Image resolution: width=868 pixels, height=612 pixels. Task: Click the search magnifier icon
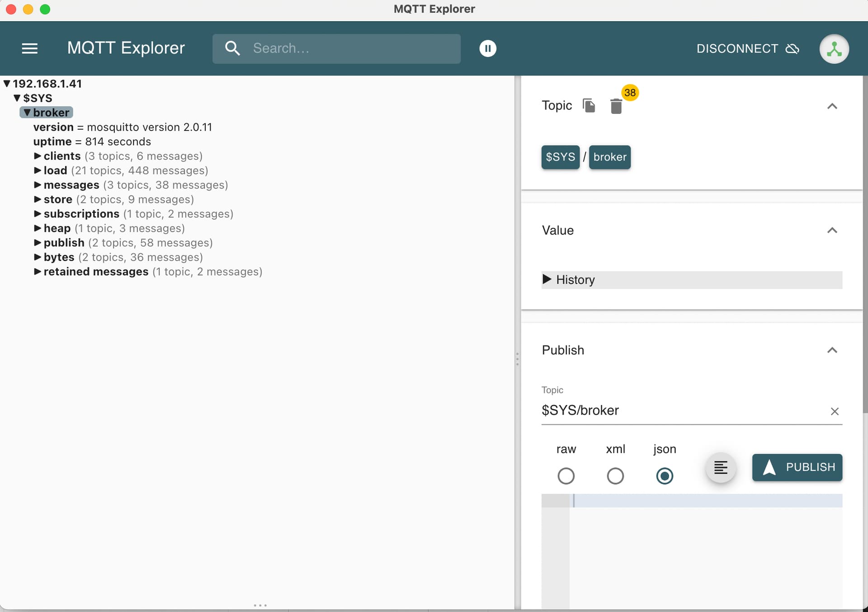point(232,48)
